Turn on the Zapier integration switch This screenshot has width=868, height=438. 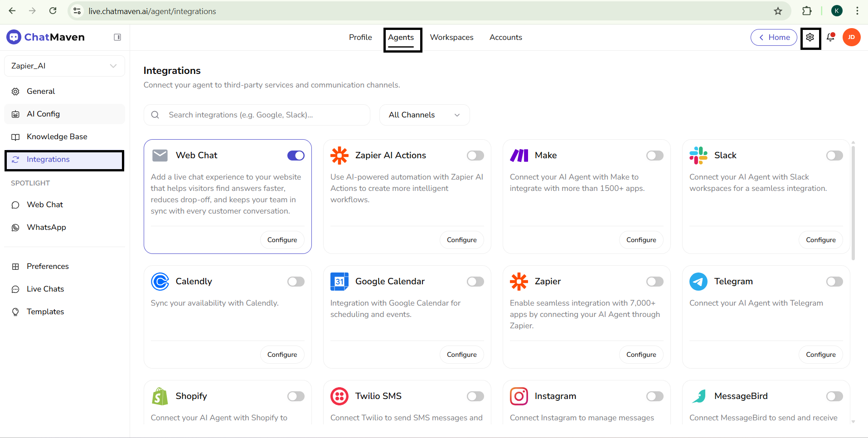[655, 281]
